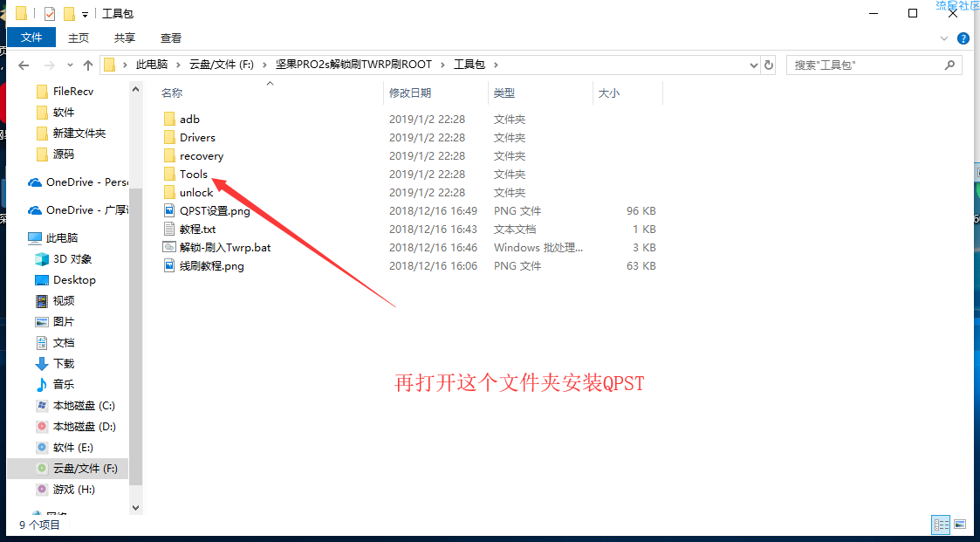Click the Back navigation arrow
Screen dimensions: 980x542
point(24,65)
